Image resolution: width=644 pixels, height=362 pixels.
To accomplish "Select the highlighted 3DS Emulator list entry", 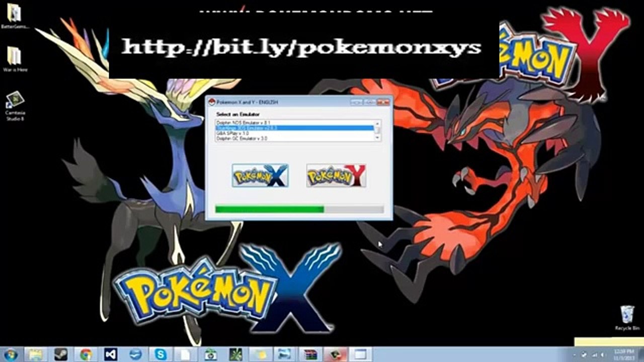I will coord(295,128).
